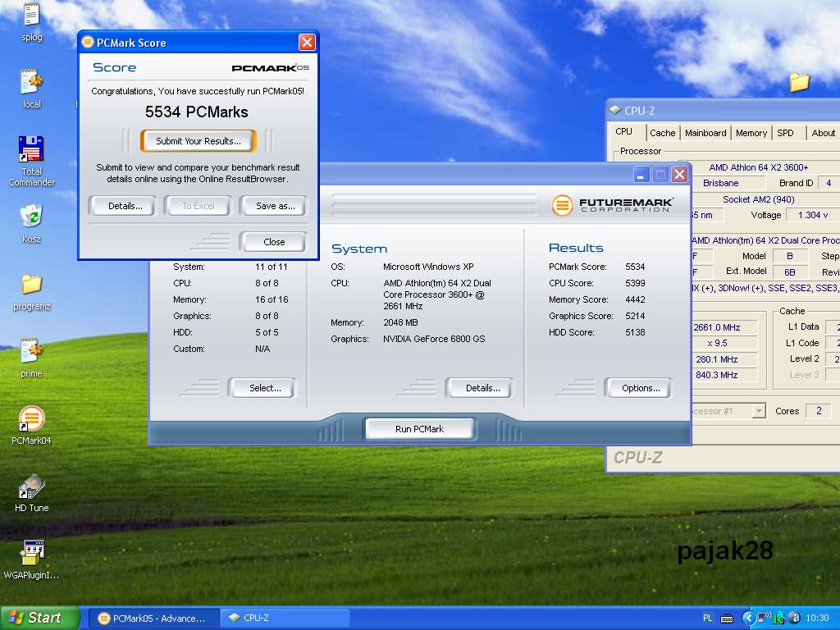Open the WGAPluginI... desktop icon
840x630 pixels.
pyautogui.click(x=31, y=553)
